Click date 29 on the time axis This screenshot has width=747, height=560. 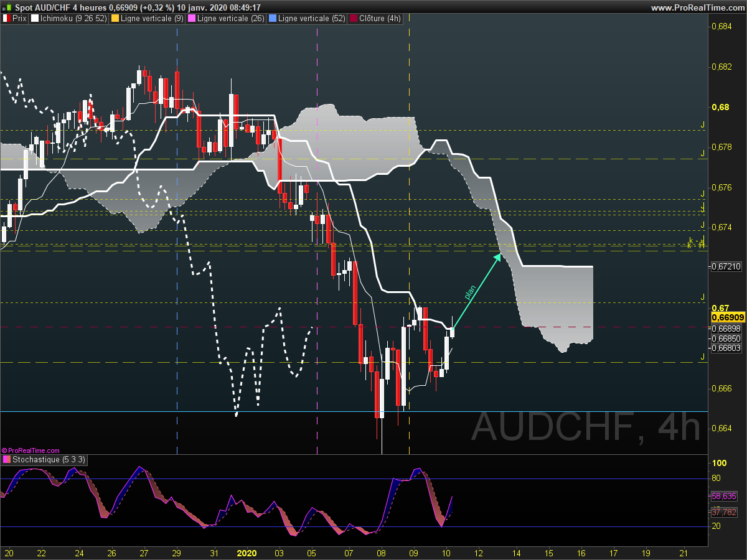(x=176, y=553)
